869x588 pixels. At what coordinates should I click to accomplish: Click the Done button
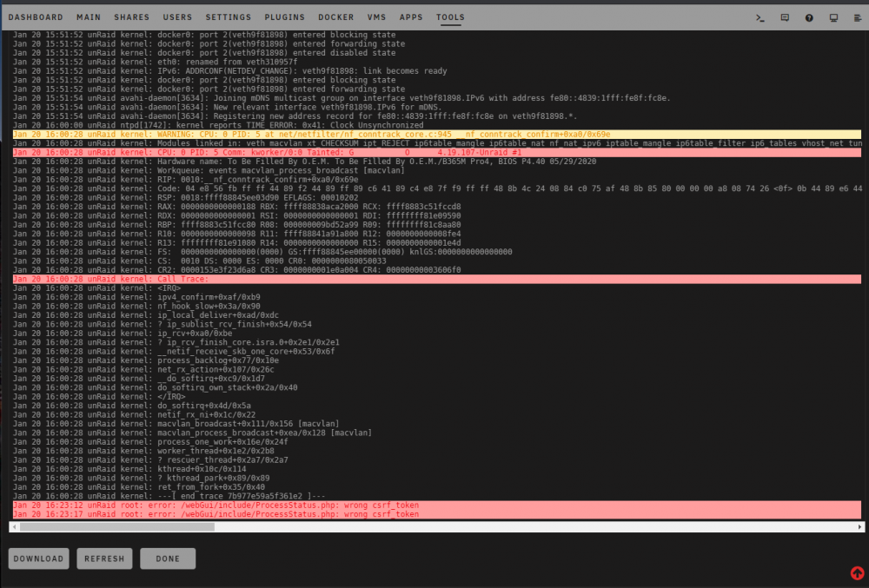click(168, 558)
